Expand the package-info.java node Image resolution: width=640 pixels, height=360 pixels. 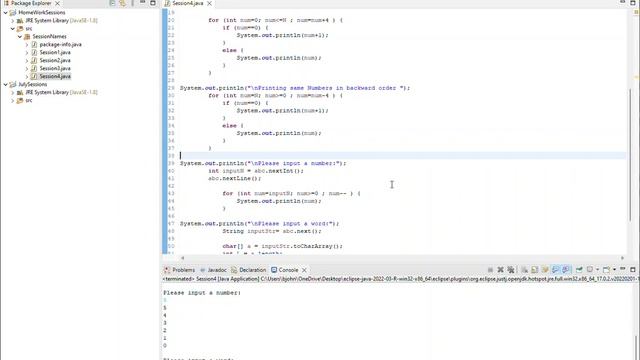click(27, 44)
